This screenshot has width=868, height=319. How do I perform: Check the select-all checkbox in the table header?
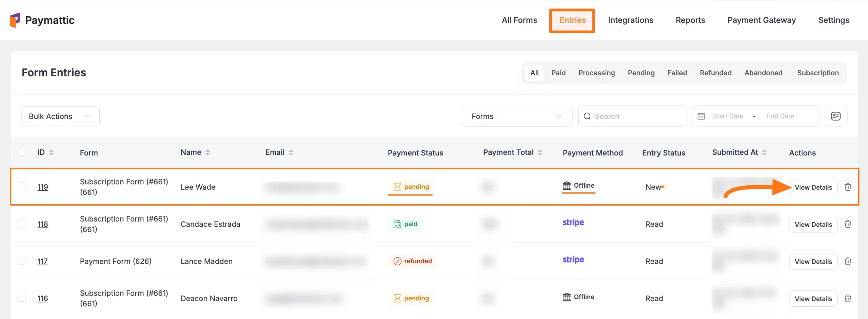(x=22, y=152)
